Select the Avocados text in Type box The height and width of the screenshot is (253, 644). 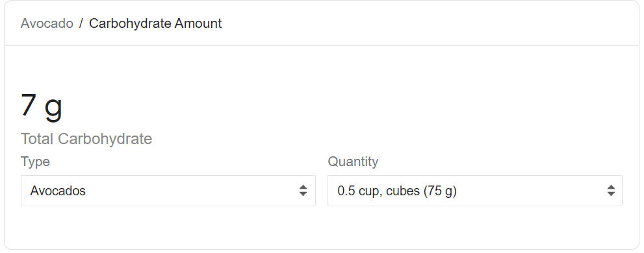pos(58,191)
